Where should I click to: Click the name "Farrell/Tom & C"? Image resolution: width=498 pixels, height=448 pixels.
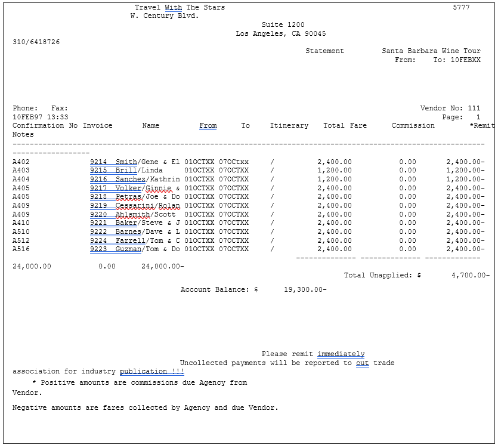pyautogui.click(x=148, y=241)
